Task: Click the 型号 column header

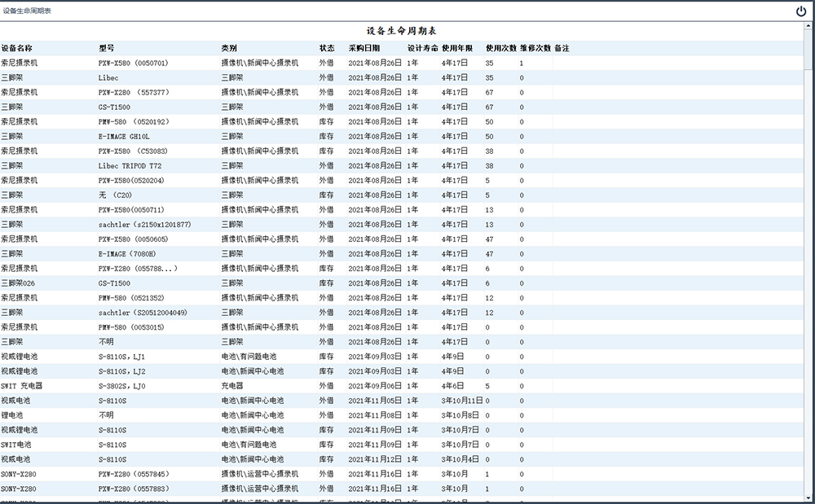Action: point(107,48)
